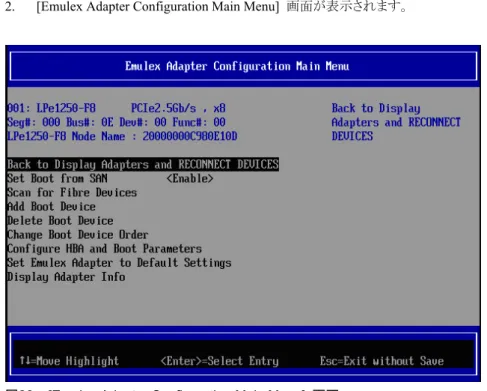
Task: Choose Scan for Fibre Devices
Action: (x=72, y=193)
